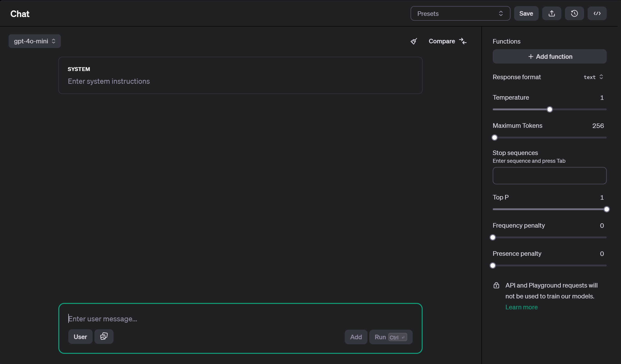Open the Presets dropdown
621x364 pixels.
tap(460, 14)
